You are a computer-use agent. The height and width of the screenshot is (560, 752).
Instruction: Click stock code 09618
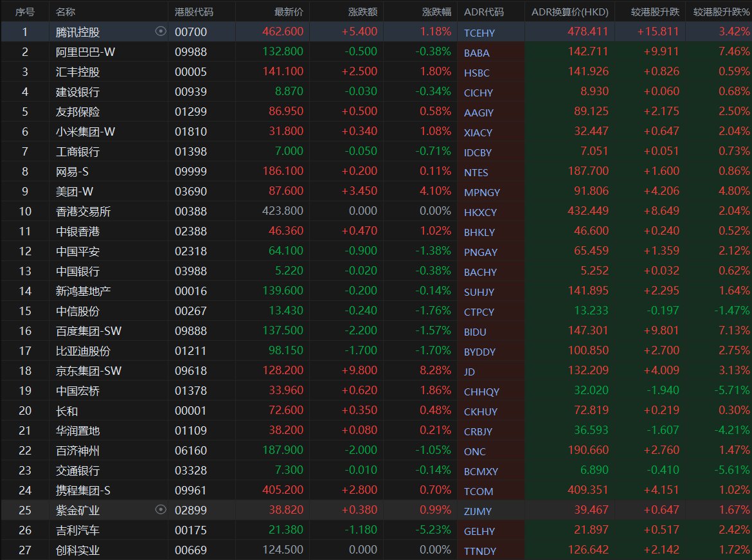point(191,370)
